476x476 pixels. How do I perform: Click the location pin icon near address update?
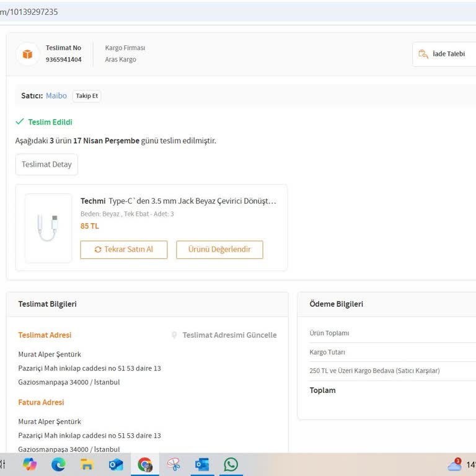[x=174, y=335]
